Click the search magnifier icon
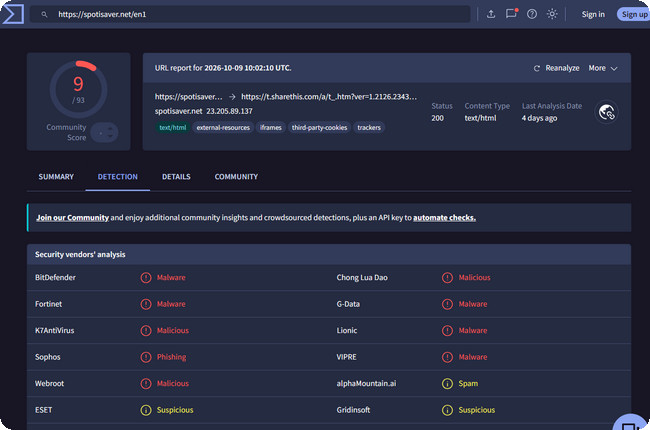The height and width of the screenshot is (430, 650). (x=44, y=15)
